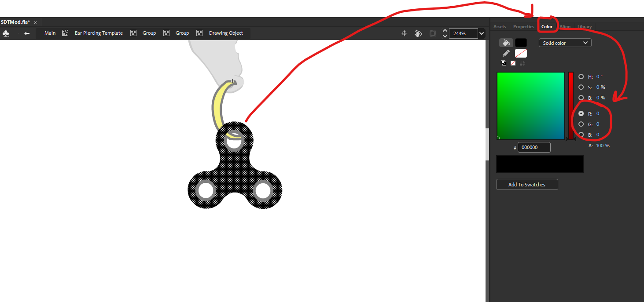The width and height of the screenshot is (644, 302).
Task: Click the back arrow to exit edit mode
Action: pos(27,33)
